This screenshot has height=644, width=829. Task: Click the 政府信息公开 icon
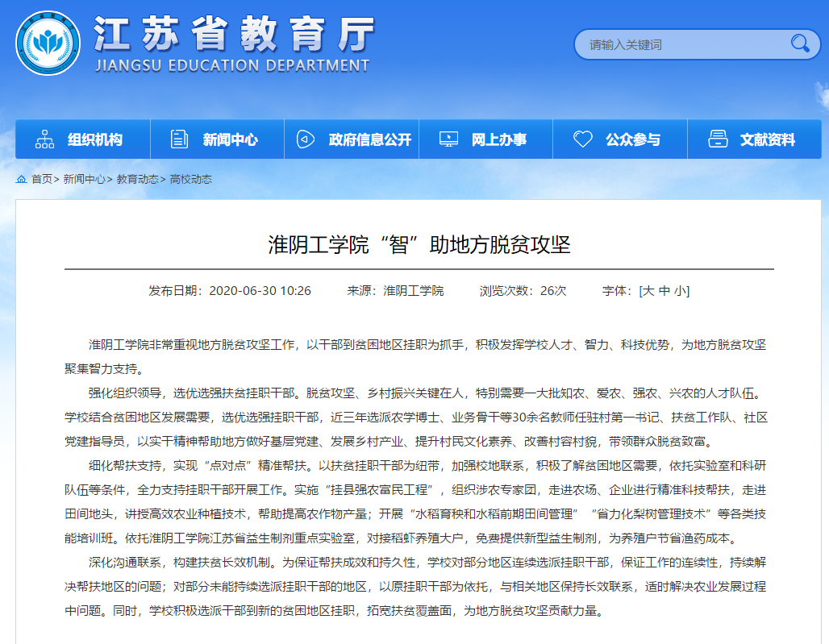point(306,139)
